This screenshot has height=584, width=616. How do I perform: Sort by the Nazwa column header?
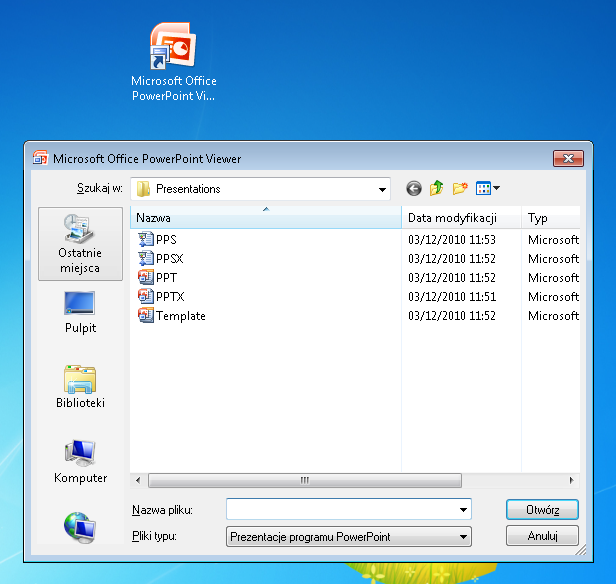[x=266, y=218]
